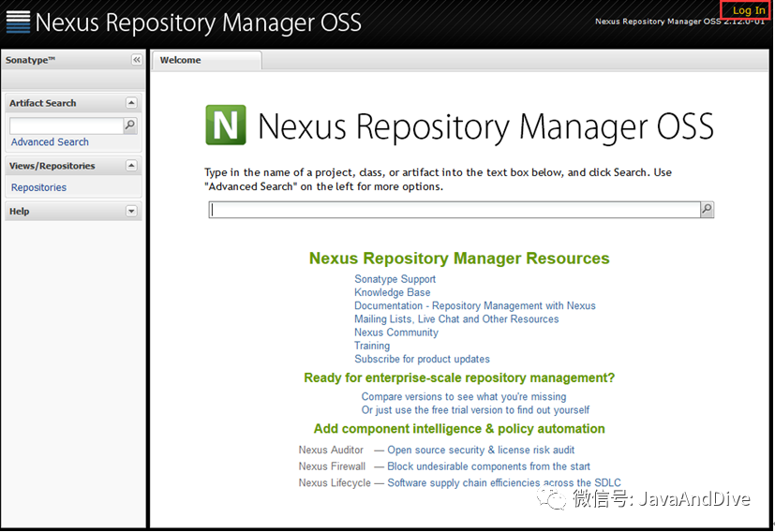The height and width of the screenshot is (532, 775).
Task: Click the Nexus Repository Manager OSS version text
Action: [679, 22]
